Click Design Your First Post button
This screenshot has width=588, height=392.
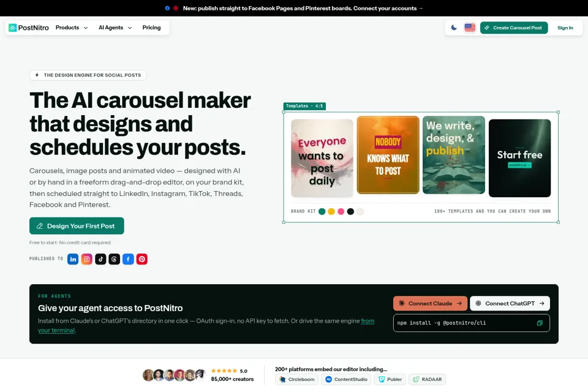[77, 226]
